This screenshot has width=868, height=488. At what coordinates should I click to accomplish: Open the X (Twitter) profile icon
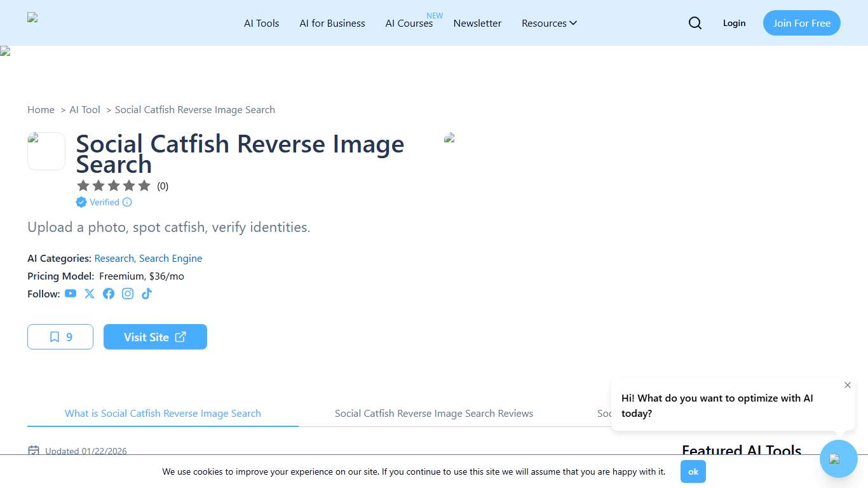coord(90,294)
